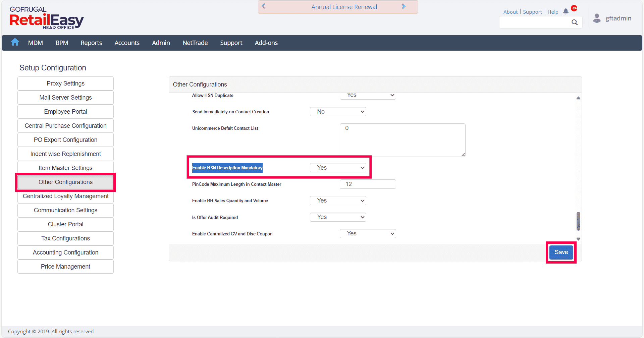This screenshot has height=338, width=644.
Task: Open Price Management
Action: (65, 267)
